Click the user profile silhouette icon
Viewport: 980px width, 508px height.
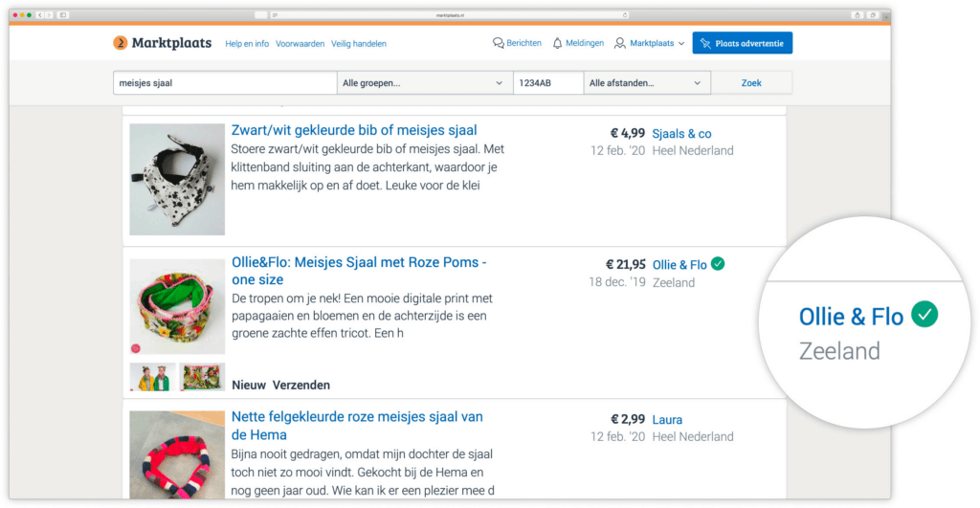620,43
